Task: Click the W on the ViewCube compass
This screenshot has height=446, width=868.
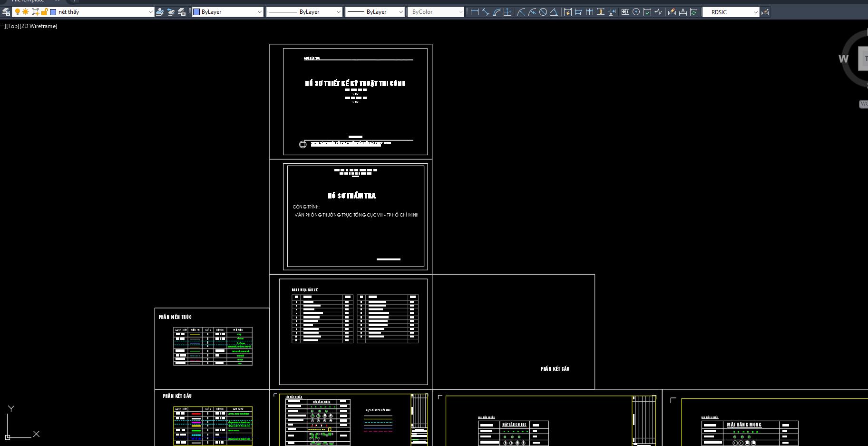Action: (x=842, y=59)
